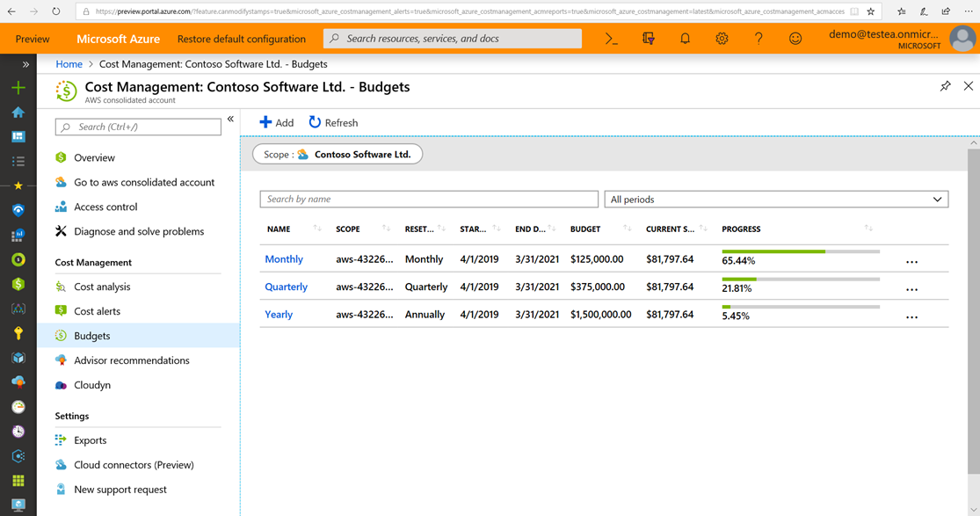Image resolution: width=980 pixels, height=516 pixels.
Task: Select Budgets in the resource menu
Action: coord(138,336)
